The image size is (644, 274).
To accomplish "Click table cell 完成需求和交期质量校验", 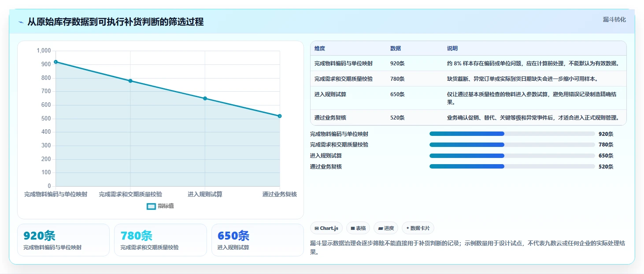I will 344,79.
